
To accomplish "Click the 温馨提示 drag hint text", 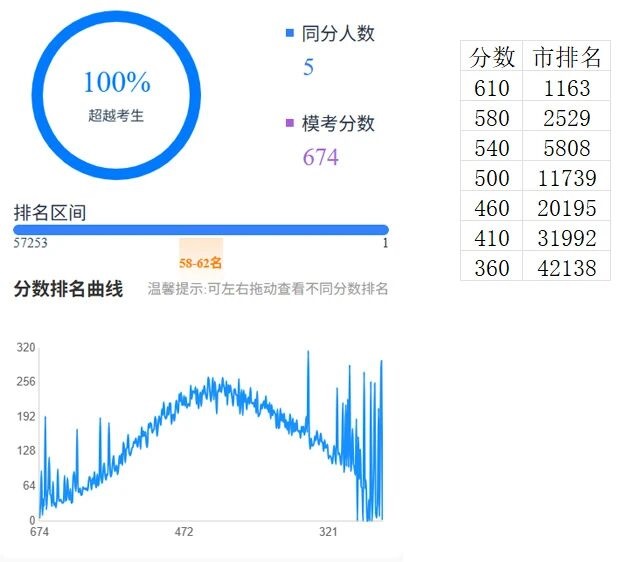I will [268, 289].
